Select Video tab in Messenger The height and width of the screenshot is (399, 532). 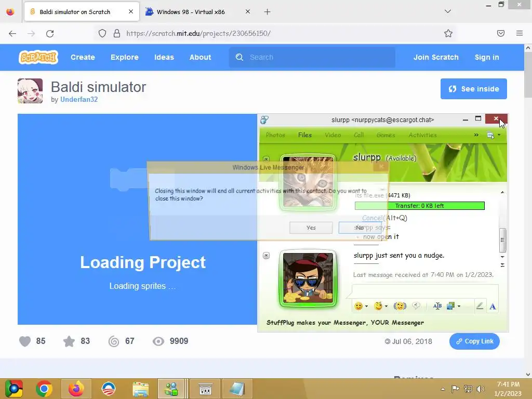(x=333, y=135)
